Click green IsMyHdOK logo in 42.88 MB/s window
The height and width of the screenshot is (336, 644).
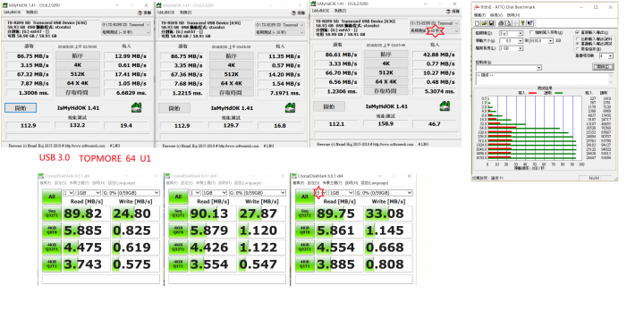tap(445, 105)
